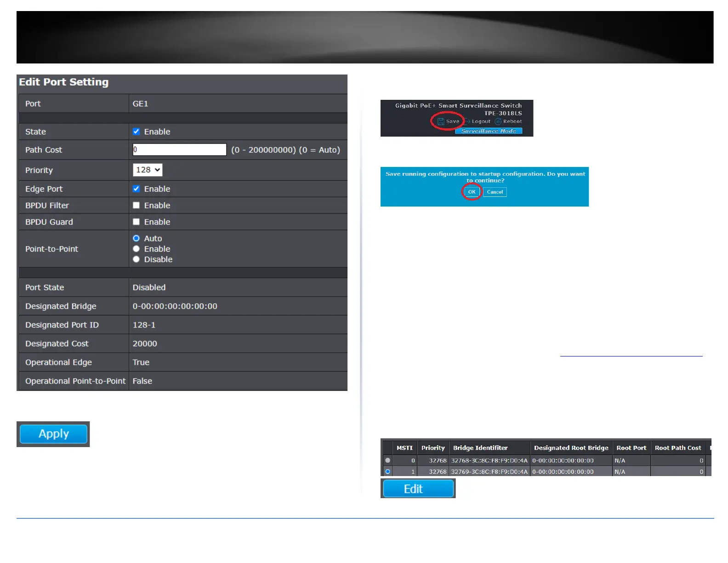Click the Designated Root Bridge column header
This screenshot has width=728, height=563.
point(571,448)
